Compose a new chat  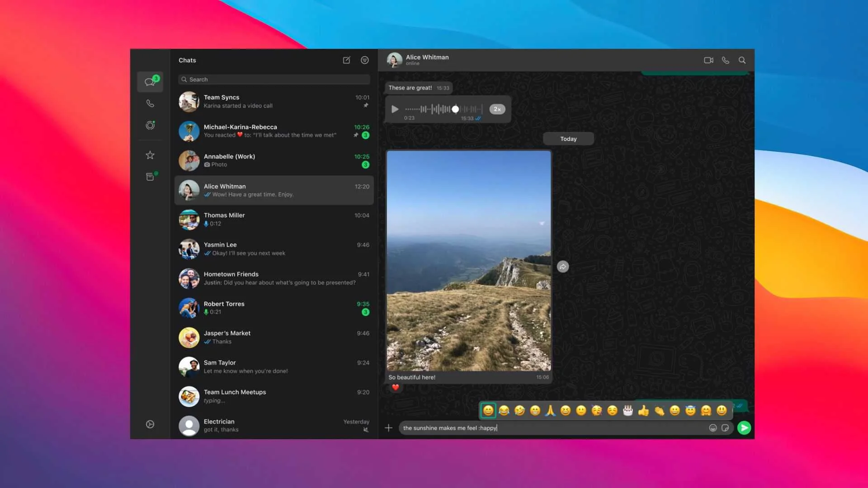coord(346,60)
